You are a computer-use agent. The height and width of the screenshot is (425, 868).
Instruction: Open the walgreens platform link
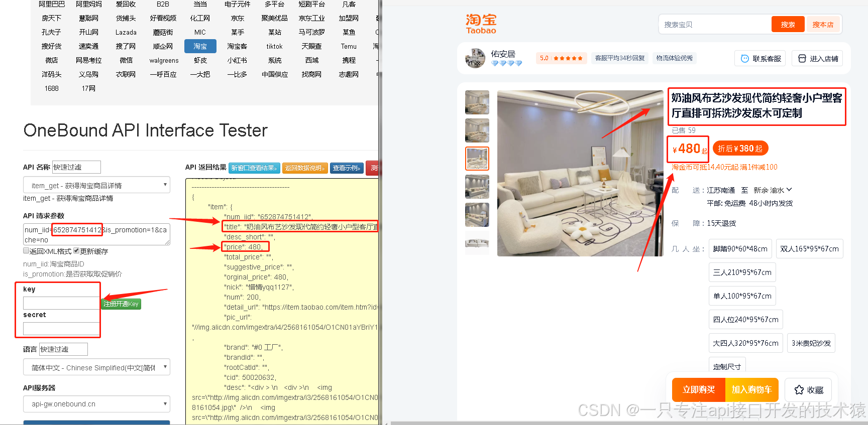pyautogui.click(x=164, y=60)
